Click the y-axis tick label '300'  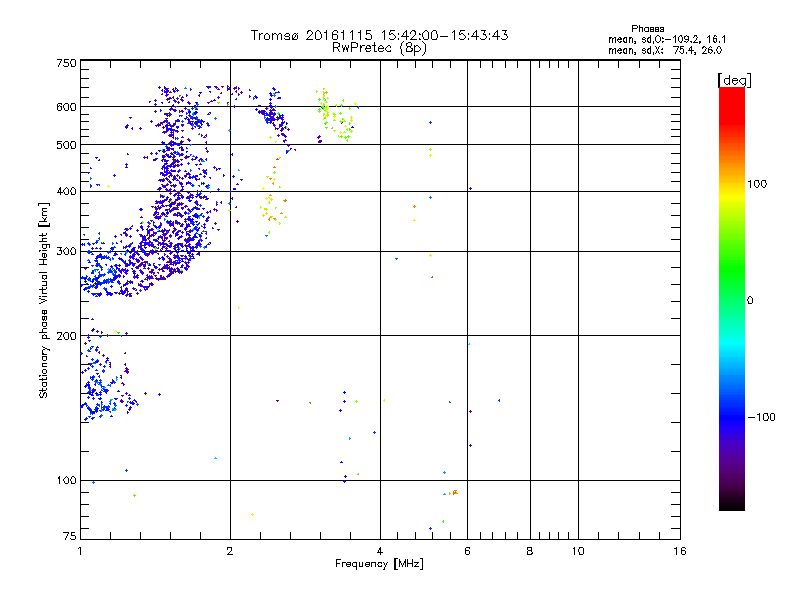66,252
